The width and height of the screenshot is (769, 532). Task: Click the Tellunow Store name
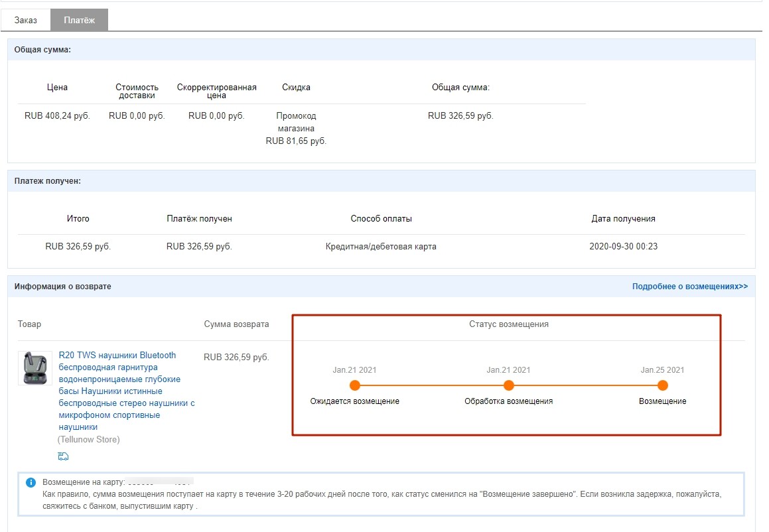click(x=88, y=439)
